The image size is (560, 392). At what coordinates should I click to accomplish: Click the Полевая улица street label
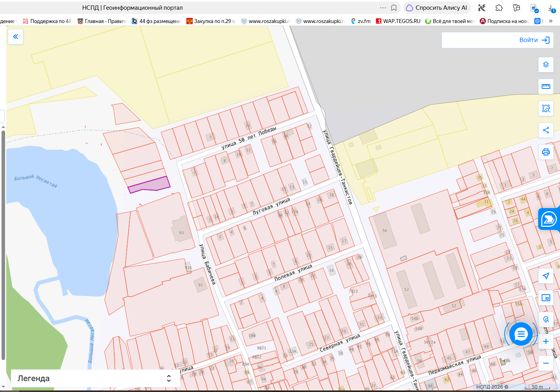point(294,272)
